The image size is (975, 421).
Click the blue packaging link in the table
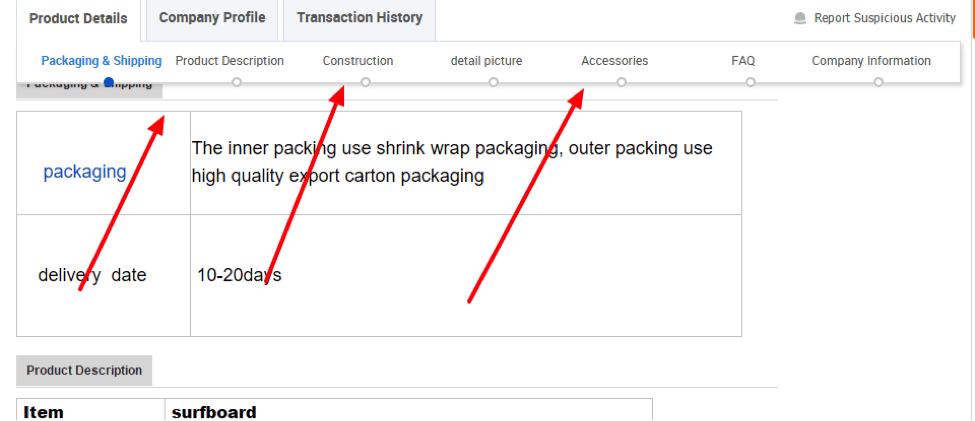pyautogui.click(x=85, y=172)
